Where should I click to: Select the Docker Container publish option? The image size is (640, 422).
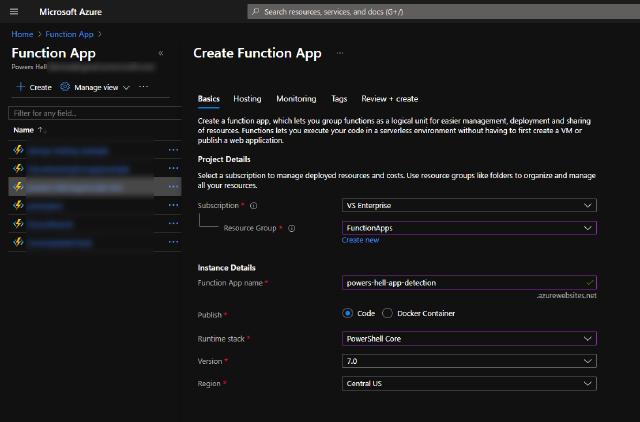click(x=387, y=313)
